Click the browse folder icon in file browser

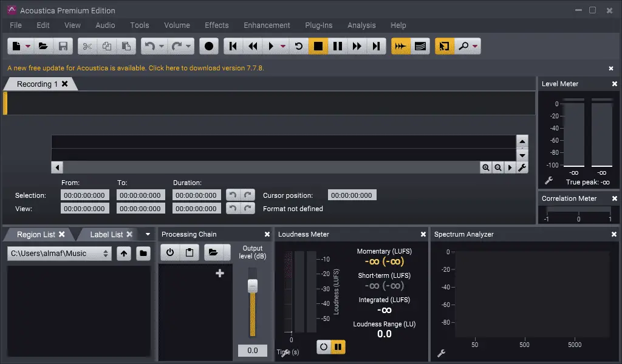click(143, 254)
